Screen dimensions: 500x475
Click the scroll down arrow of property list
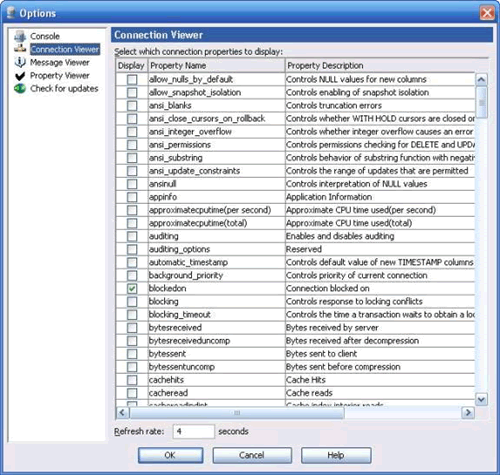481,399
